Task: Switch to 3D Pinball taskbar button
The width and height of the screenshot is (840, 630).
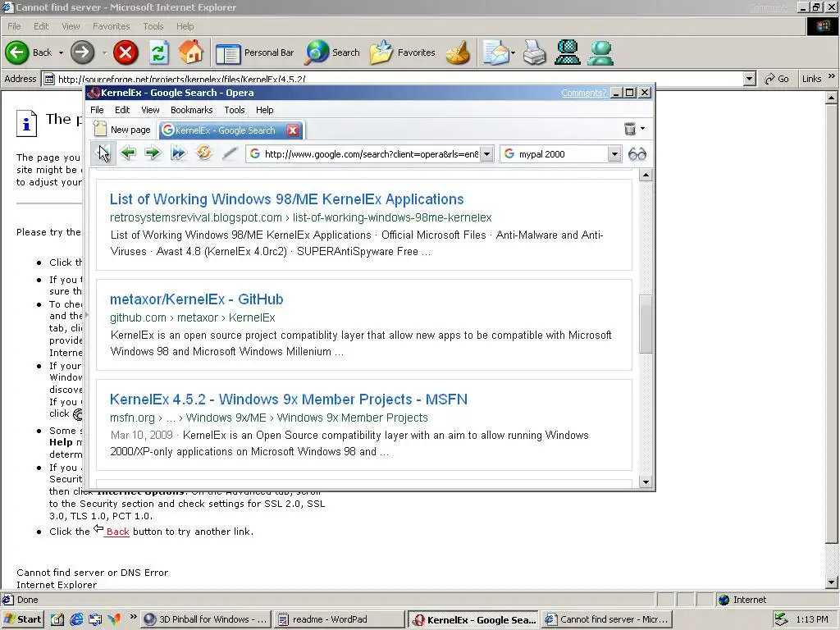Action: (x=206, y=619)
